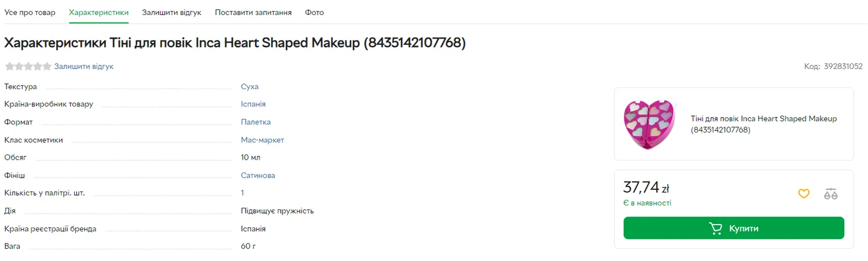This screenshot has height=261, width=868.
Task: Click the Сатинова finish link
Action: 258,175
